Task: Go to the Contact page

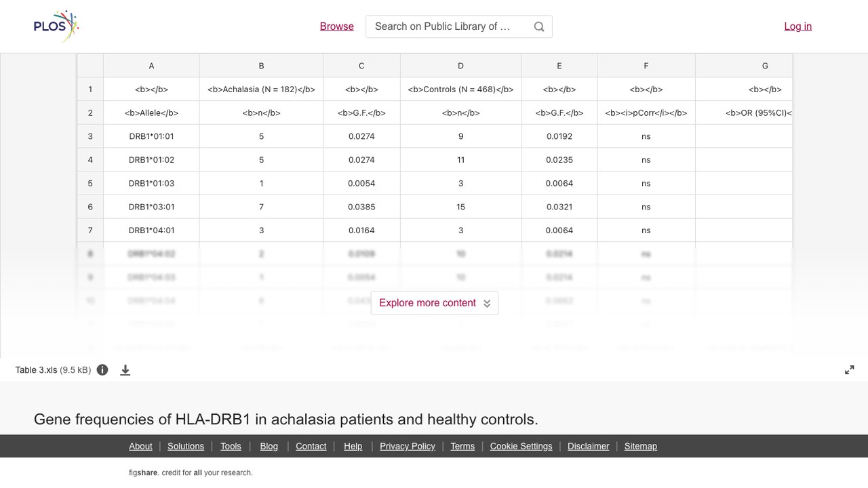Action: click(x=311, y=446)
